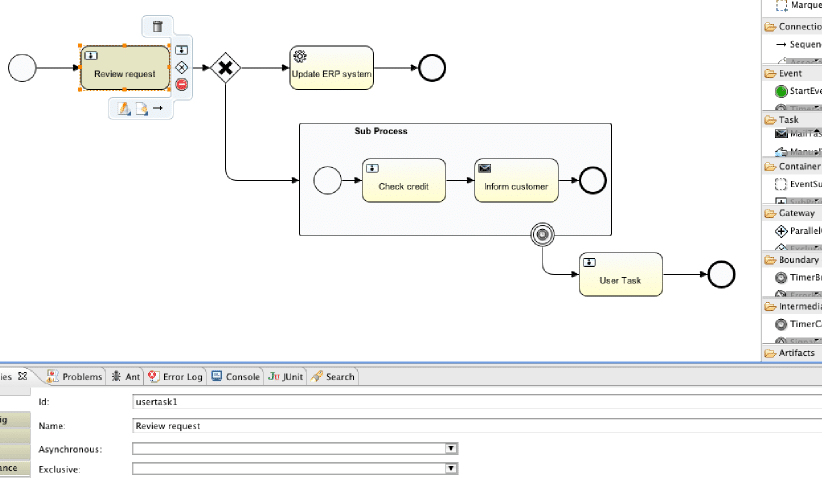Collapse the Task palette drawer
Screen dimensions: 822x478
pos(792,120)
